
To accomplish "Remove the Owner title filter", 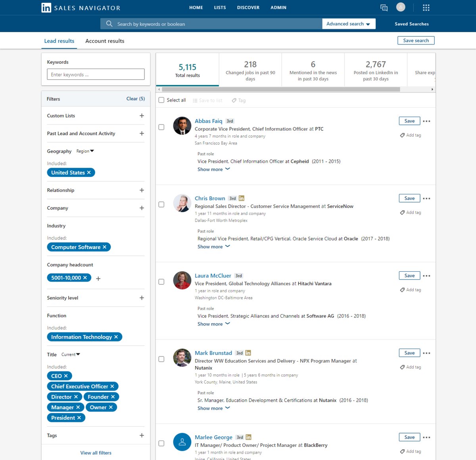I will click(111, 407).
